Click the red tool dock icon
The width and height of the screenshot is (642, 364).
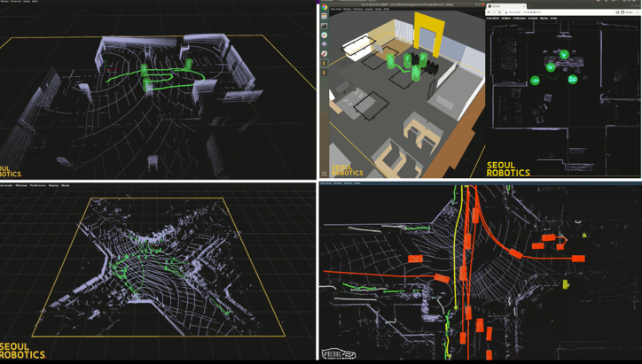[x=324, y=53]
